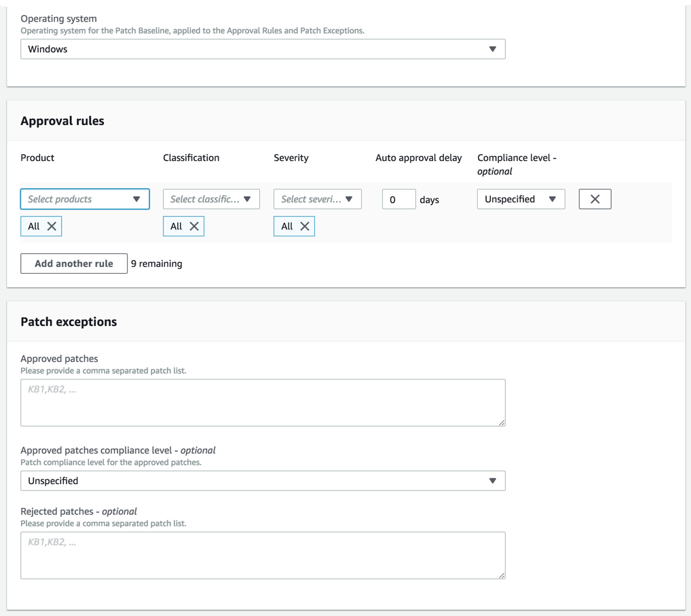Click into the Rejected patches text area

pyautogui.click(x=263, y=556)
